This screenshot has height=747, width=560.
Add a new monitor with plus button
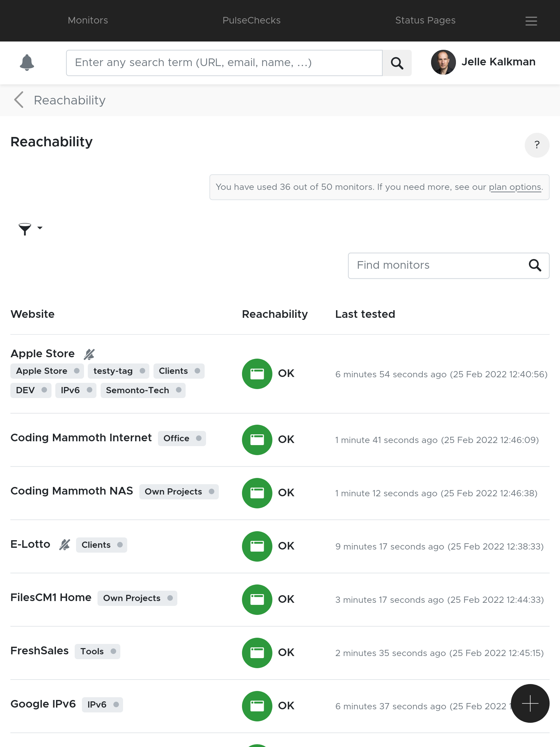pyautogui.click(x=530, y=703)
